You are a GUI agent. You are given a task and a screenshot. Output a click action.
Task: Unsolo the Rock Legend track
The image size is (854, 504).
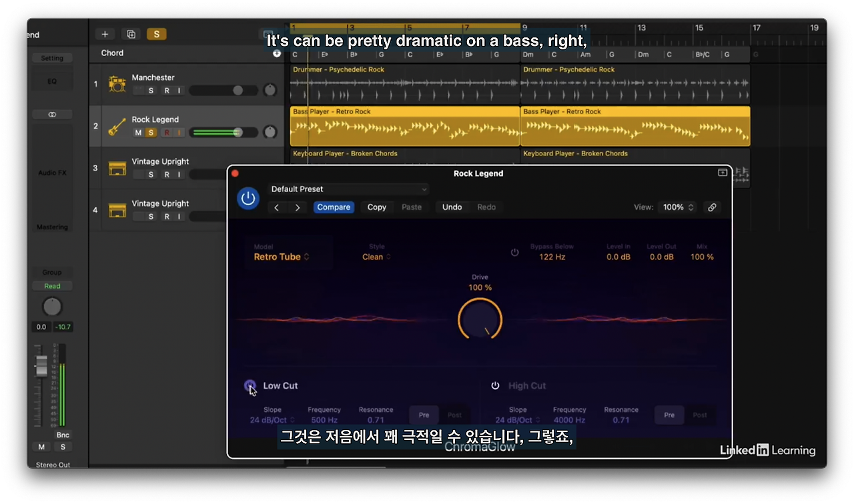tap(151, 133)
